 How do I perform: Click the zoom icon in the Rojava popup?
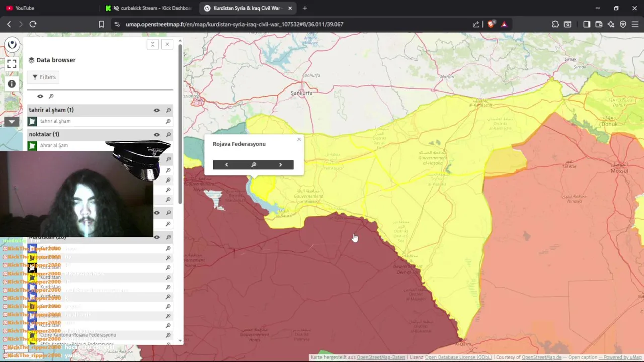pos(254,165)
